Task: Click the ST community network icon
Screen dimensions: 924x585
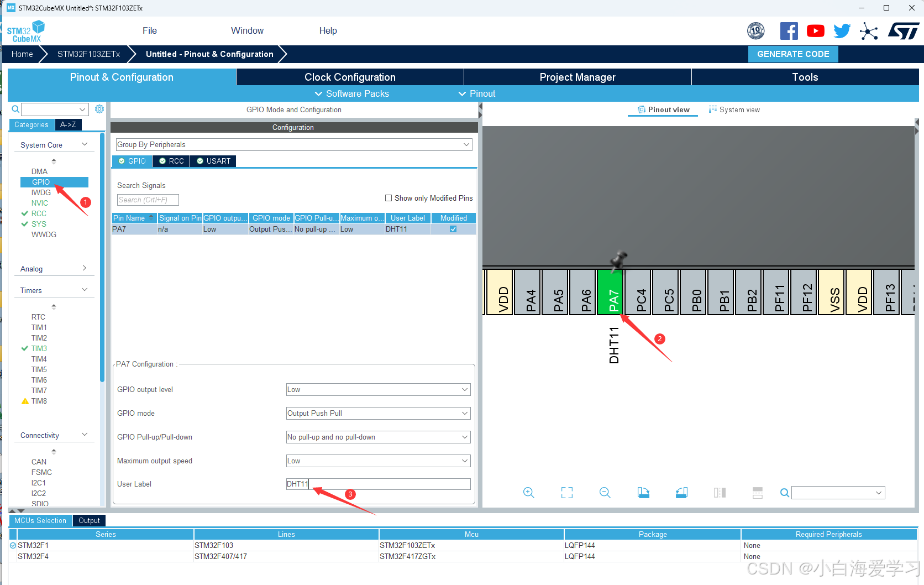Action: click(x=869, y=31)
